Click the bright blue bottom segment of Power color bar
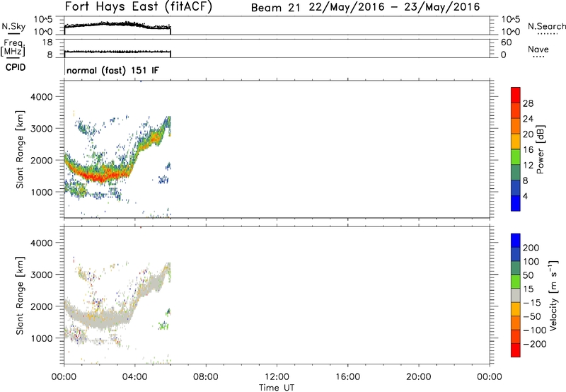Image resolution: width=566 pixels, height=392 pixels. [516, 203]
